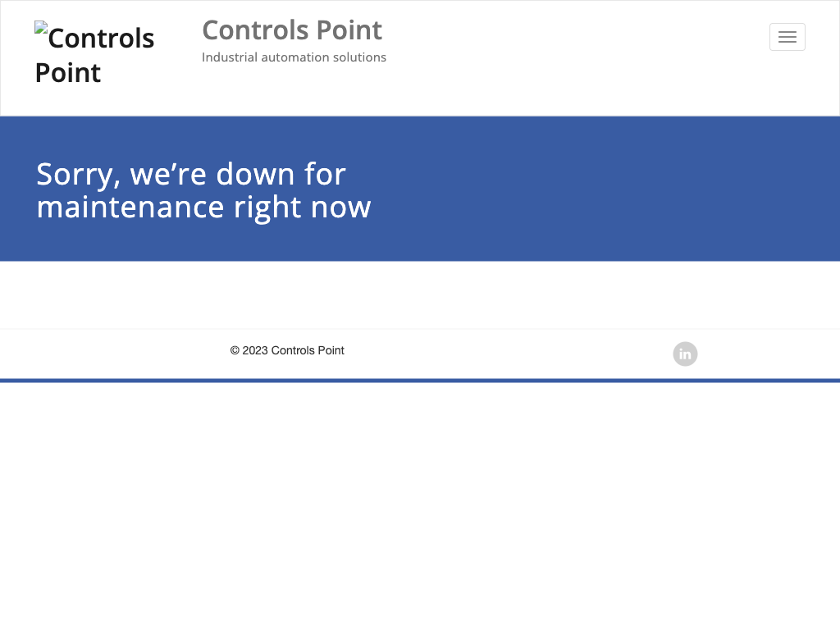840x630 pixels.
Task: Click the word Industrial in the tagline
Action: pos(229,57)
